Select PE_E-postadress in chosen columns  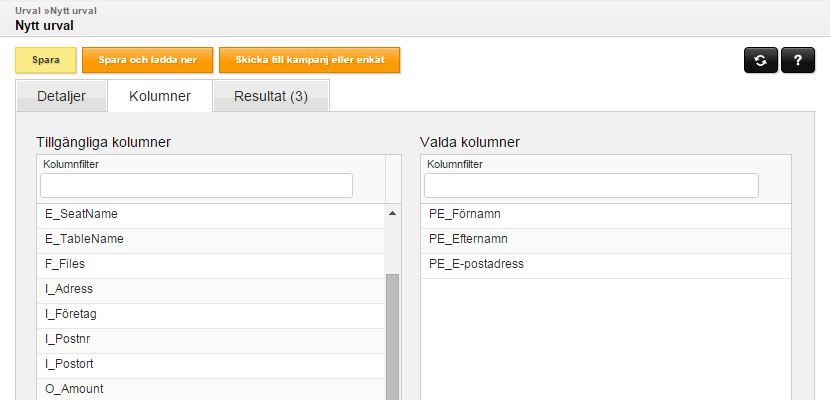(x=606, y=263)
